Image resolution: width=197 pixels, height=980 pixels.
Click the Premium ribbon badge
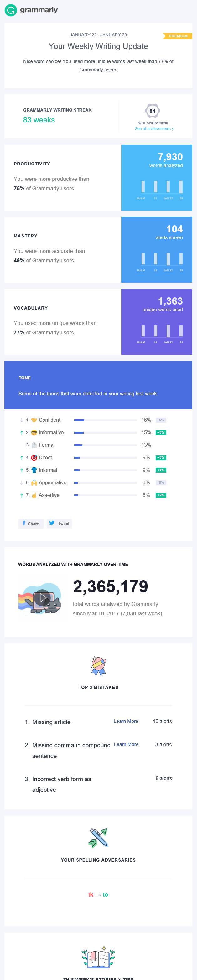[x=178, y=36]
